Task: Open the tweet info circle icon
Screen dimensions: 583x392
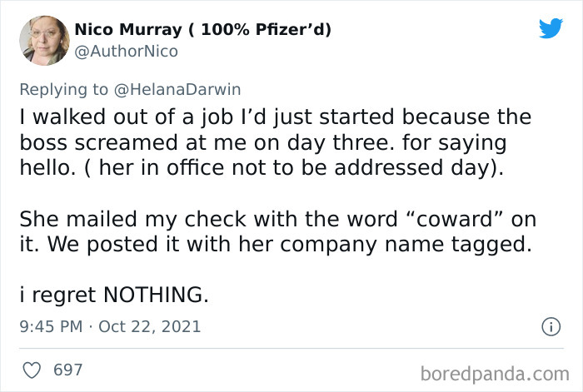Action: pyautogui.click(x=550, y=327)
